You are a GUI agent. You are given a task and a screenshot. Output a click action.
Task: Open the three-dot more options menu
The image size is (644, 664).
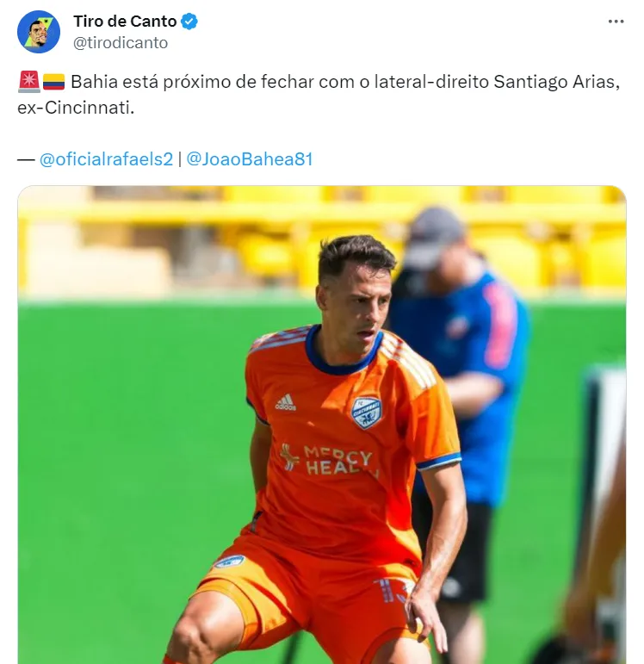tap(616, 22)
